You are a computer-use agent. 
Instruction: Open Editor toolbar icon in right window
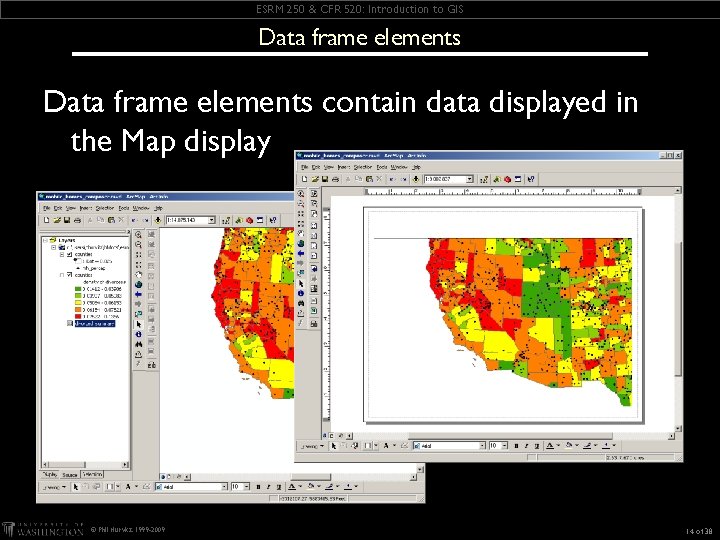point(484,179)
